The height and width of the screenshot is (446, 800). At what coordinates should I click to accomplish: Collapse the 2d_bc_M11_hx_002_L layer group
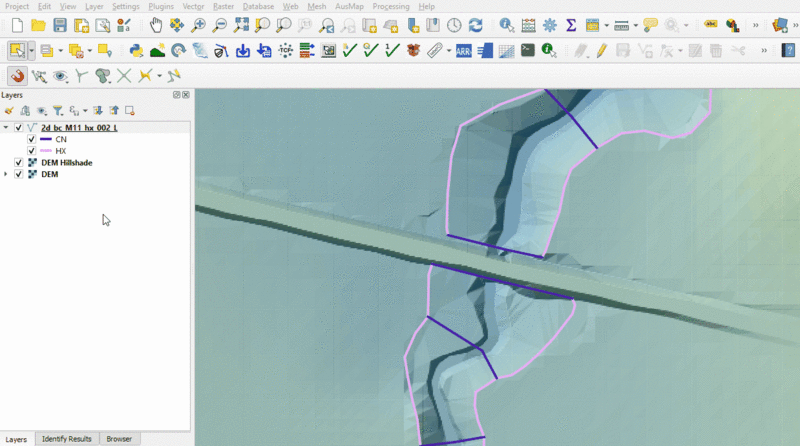pos(7,128)
